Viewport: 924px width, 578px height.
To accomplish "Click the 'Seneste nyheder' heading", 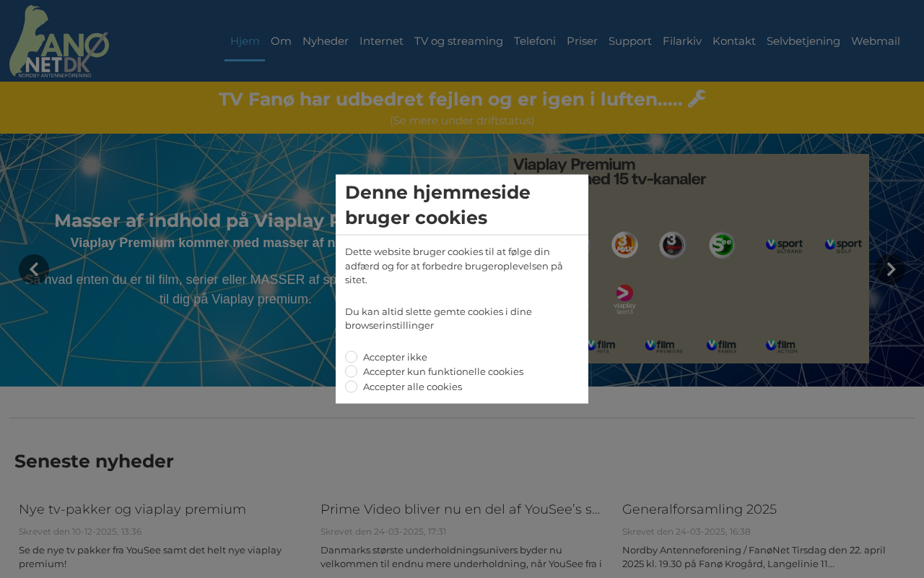I will (x=94, y=461).
